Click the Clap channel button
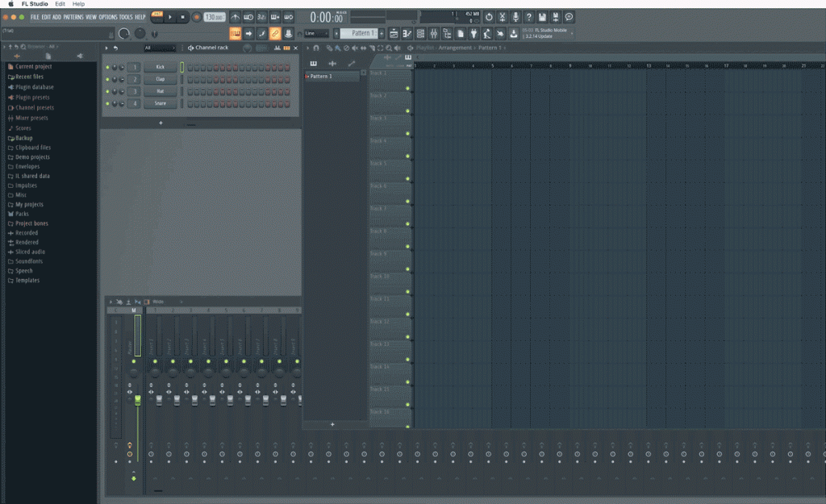 pos(160,78)
